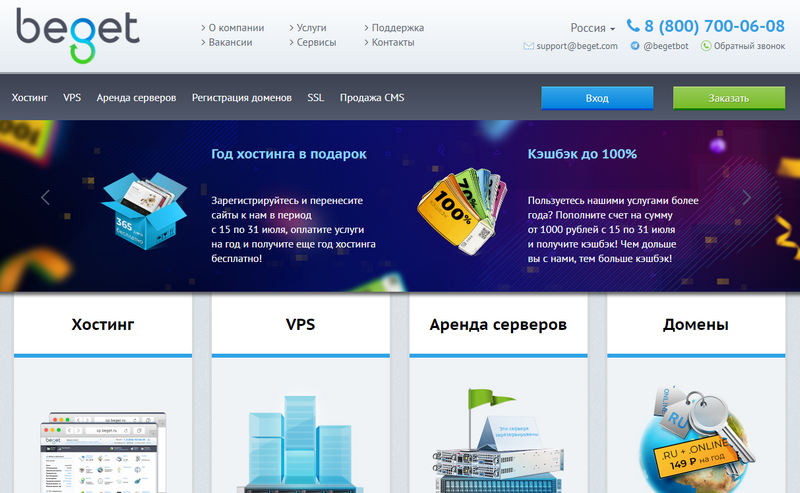This screenshot has height=493, width=800.
Task: Select SSL in navigation bar
Action: (316, 97)
